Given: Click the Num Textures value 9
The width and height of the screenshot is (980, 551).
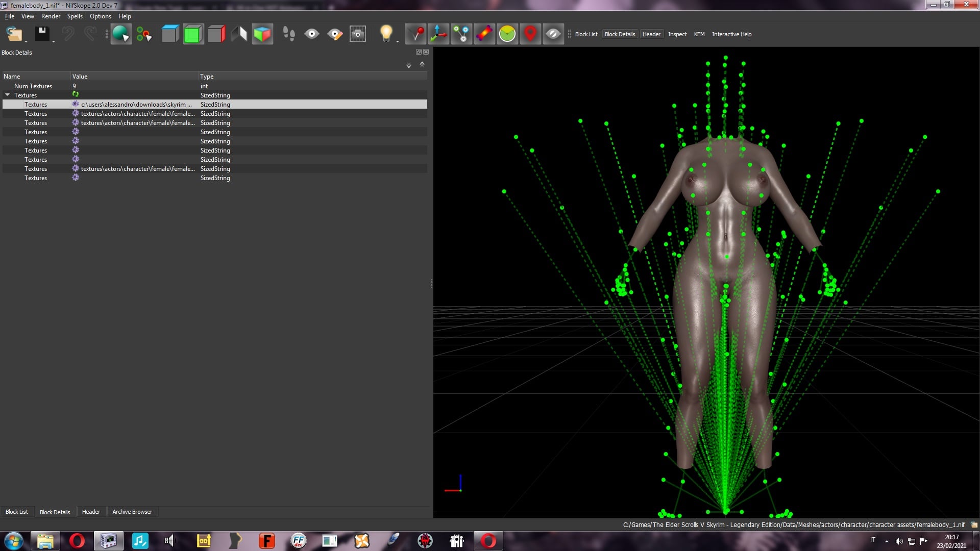Looking at the screenshot, I should (x=74, y=86).
